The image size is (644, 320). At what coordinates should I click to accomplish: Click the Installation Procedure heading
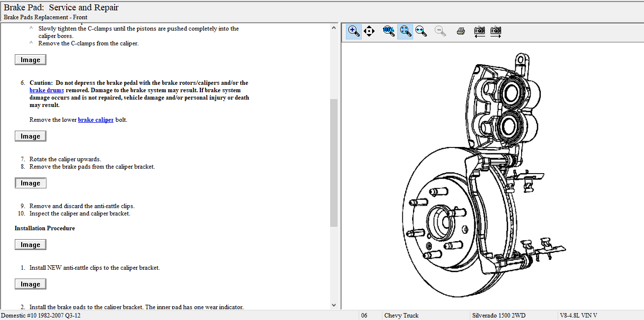(x=45, y=228)
